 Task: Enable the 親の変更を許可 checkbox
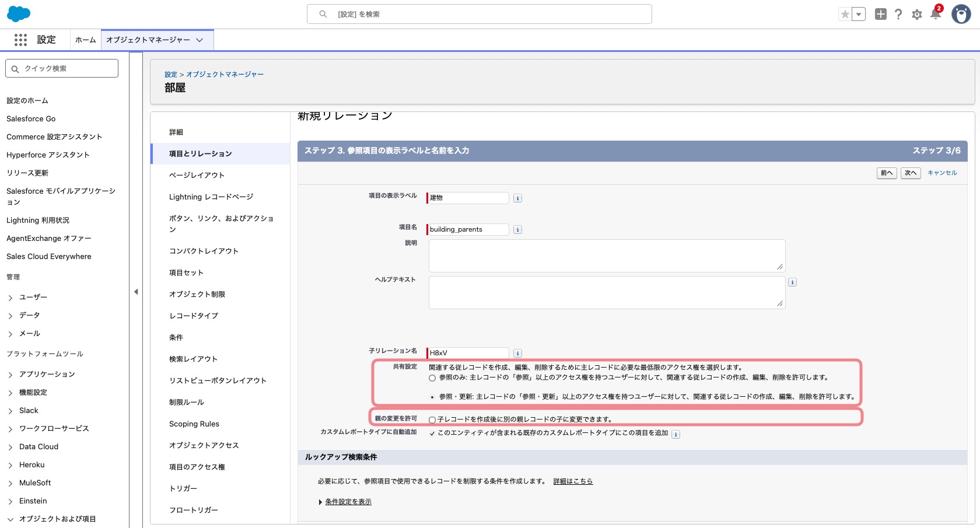tap(432, 419)
